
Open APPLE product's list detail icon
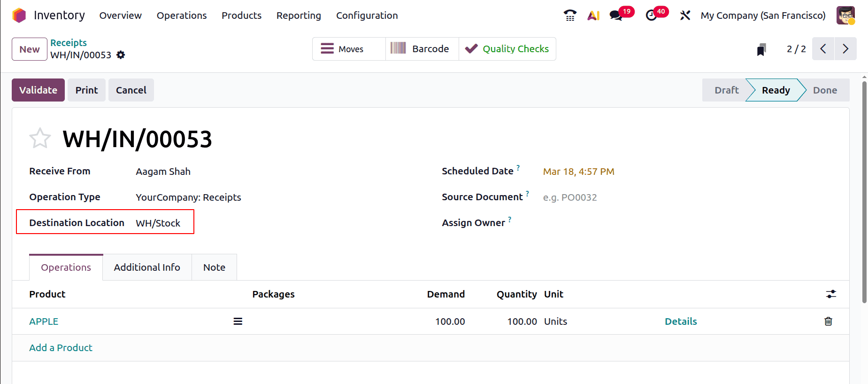238,321
